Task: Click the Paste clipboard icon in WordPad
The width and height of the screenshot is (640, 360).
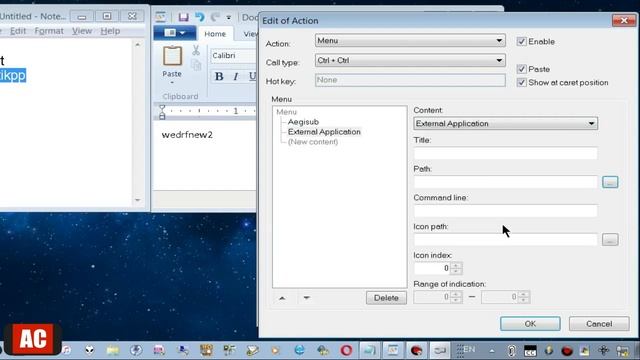Action: pyautogui.click(x=172, y=56)
